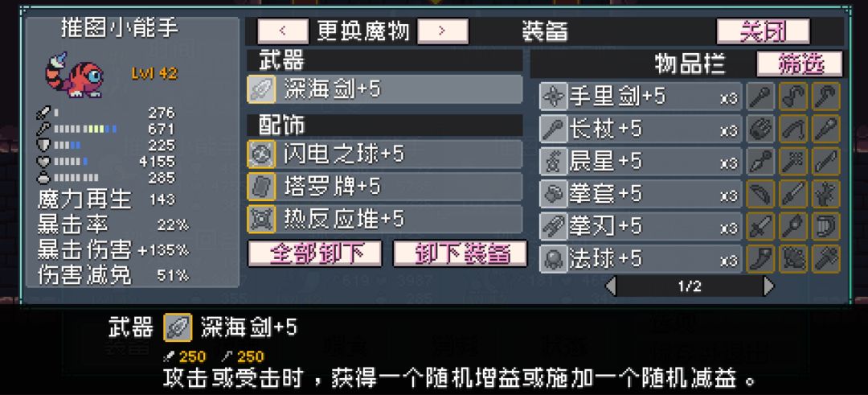The height and width of the screenshot is (395, 868).
Task: Click the sword icon in the item grid
Action: point(760,226)
